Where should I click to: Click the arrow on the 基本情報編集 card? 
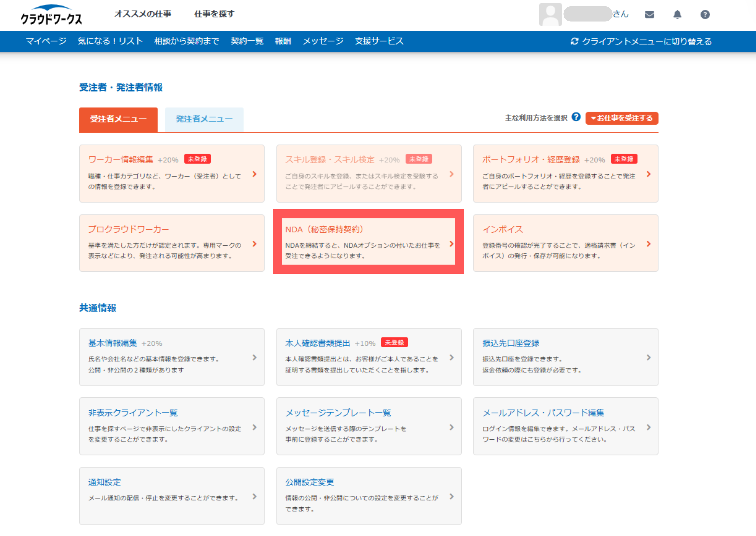(x=254, y=357)
